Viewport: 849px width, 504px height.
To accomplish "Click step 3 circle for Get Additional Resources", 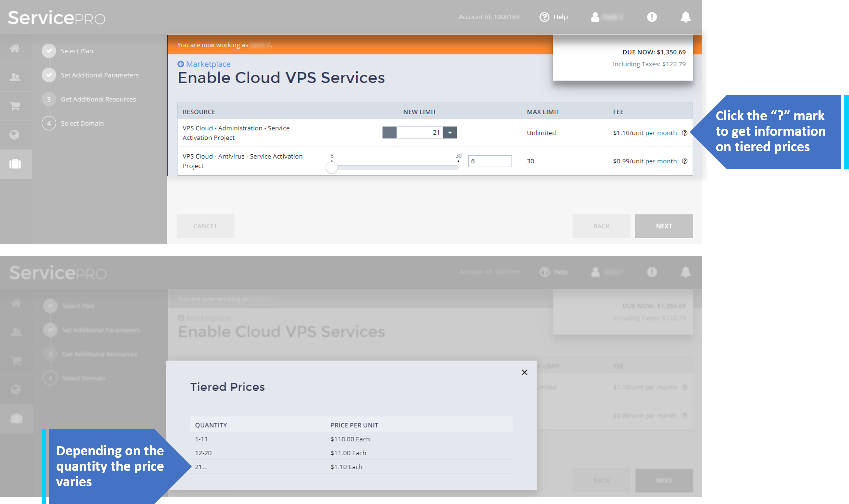I will tap(49, 99).
